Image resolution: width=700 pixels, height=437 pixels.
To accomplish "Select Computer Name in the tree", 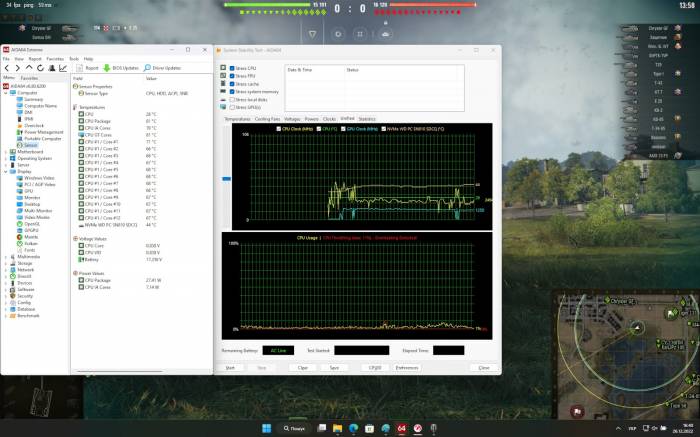I will [x=37, y=106].
